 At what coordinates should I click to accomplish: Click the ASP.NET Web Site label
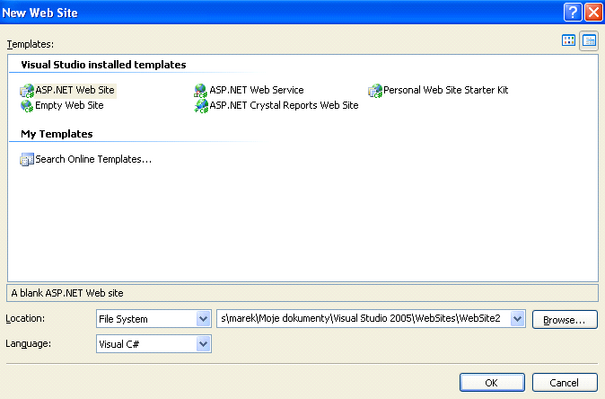tap(75, 90)
